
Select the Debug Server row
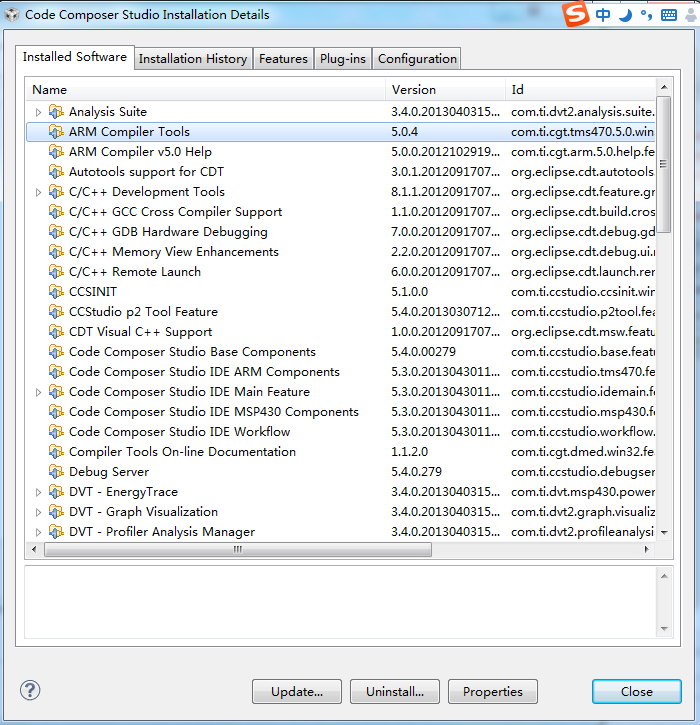point(341,472)
